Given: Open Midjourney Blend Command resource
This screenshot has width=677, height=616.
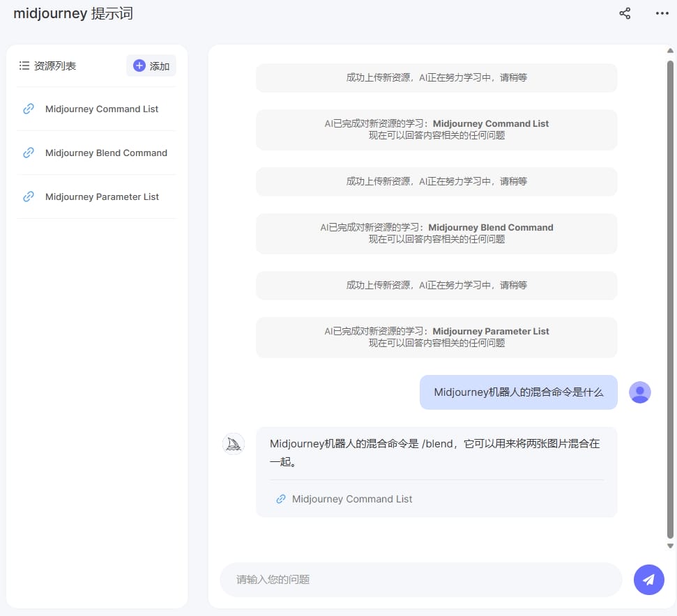Looking at the screenshot, I should tap(106, 153).
